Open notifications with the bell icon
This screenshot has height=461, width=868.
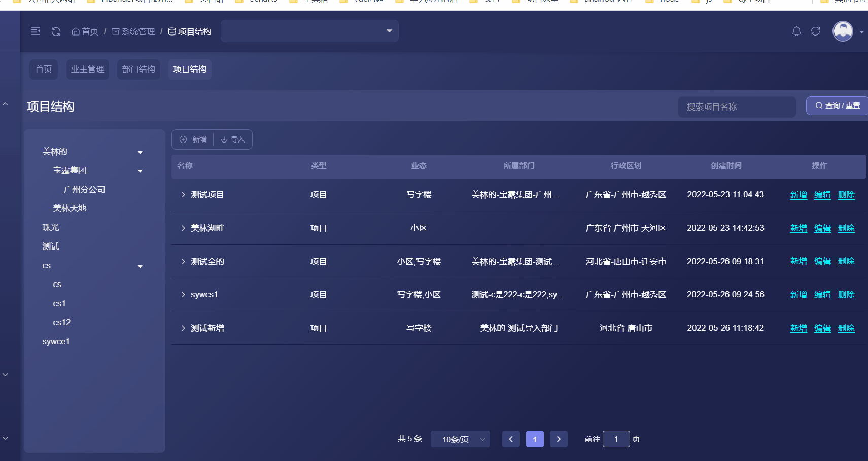(x=796, y=31)
